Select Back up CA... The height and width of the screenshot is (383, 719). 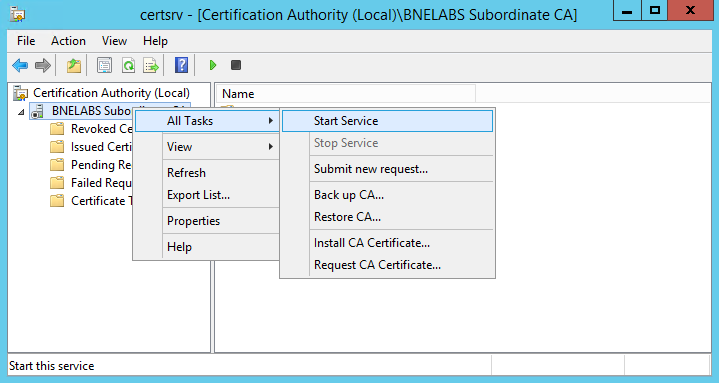(387, 195)
